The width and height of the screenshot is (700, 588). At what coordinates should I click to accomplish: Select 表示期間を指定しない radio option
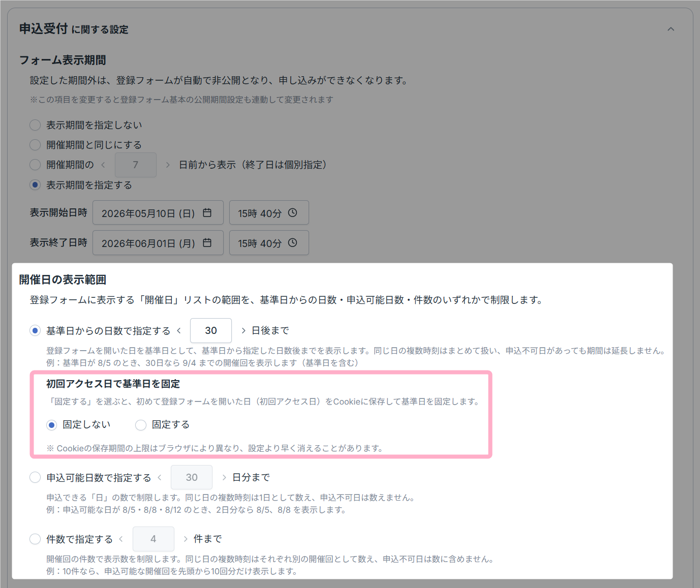pos(35,125)
